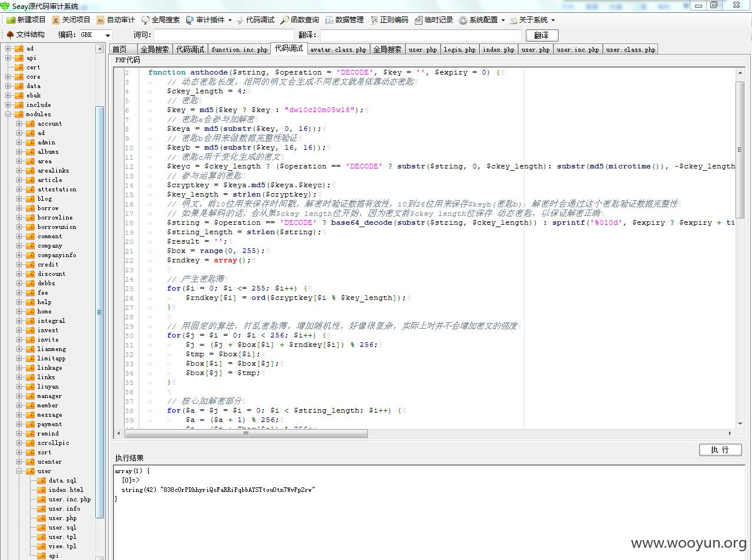Click the horizontal scrollbar of the code editor
The width and height of the screenshot is (752, 560).
click(x=246, y=434)
